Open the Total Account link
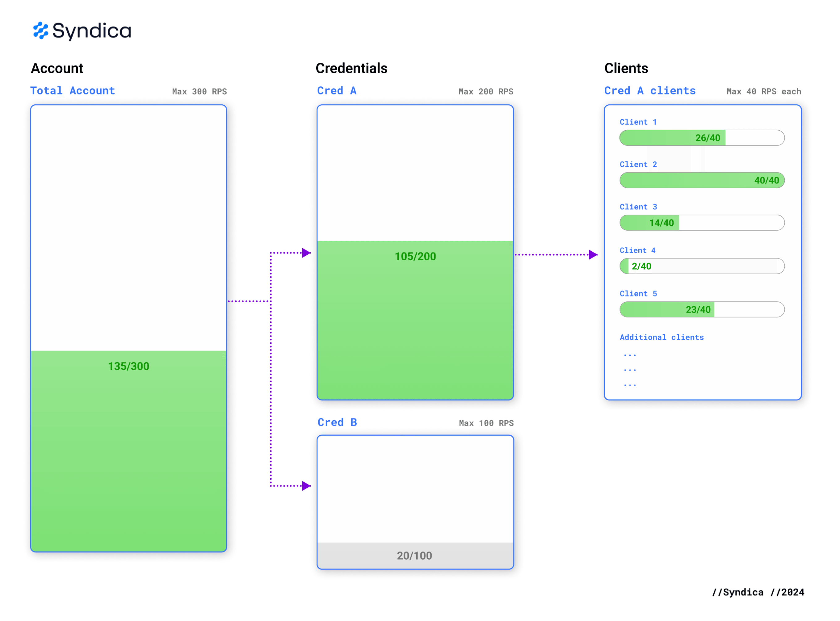This screenshot has width=840, height=621. tap(73, 90)
